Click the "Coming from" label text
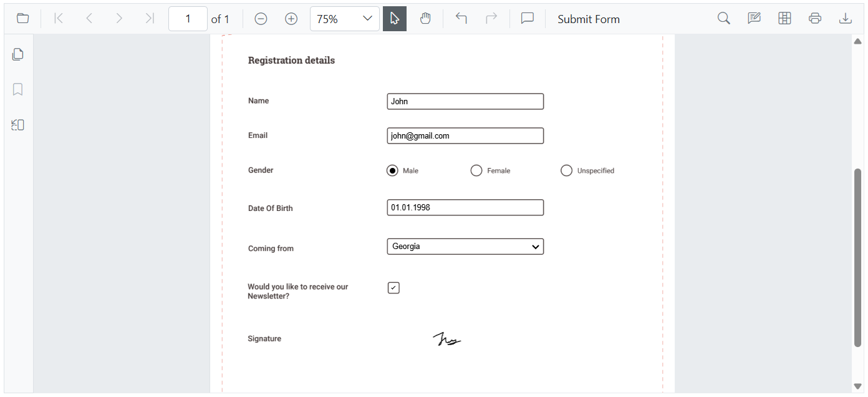868x397 pixels. tap(271, 248)
